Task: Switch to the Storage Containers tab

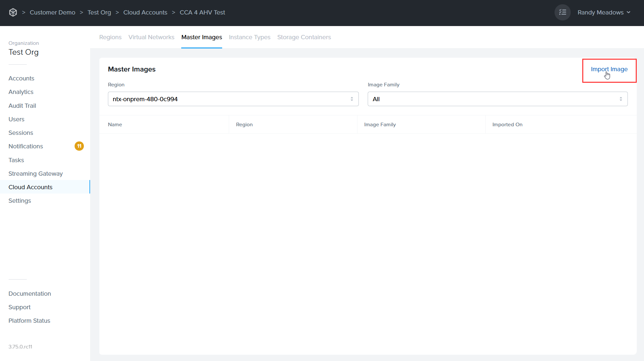Action: 304,37
